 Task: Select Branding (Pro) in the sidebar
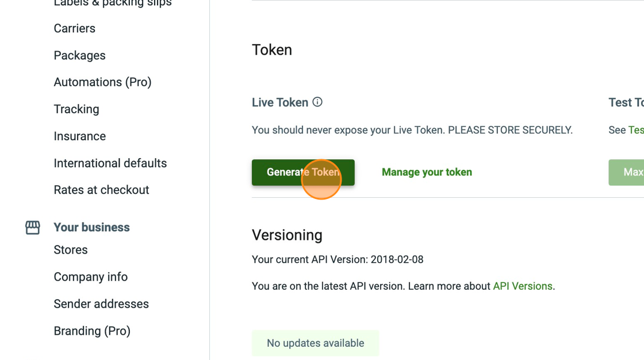(92, 331)
